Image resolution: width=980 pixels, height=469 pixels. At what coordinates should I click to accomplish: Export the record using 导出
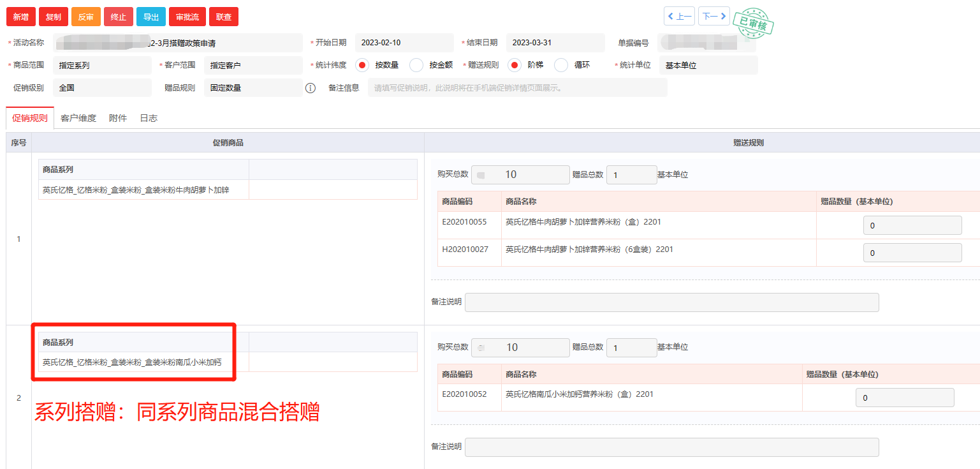coord(150,17)
